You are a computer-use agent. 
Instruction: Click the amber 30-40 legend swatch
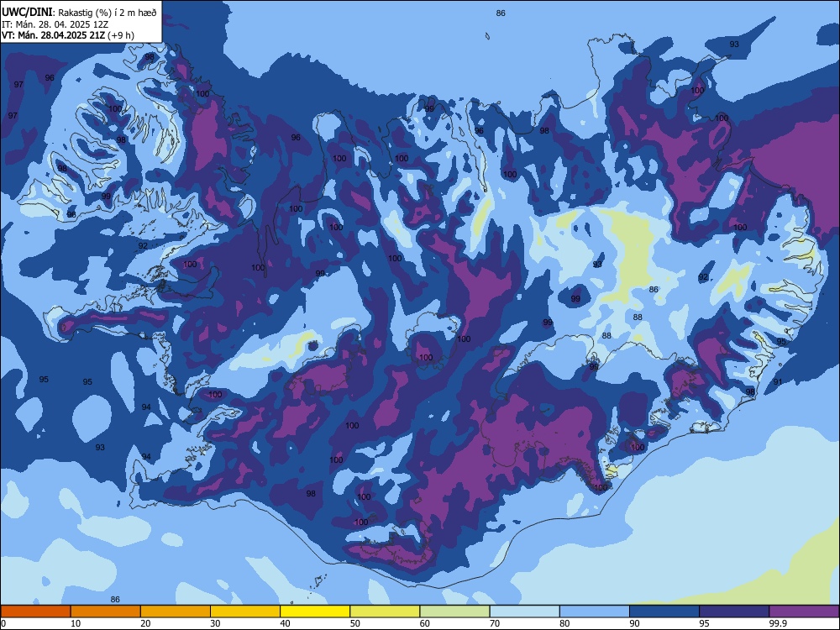[245, 612]
